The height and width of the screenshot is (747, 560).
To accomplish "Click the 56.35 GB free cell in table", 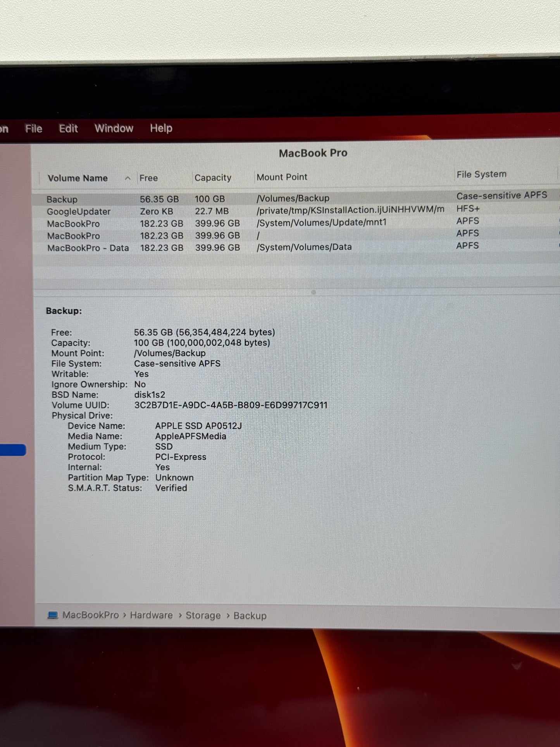I will [159, 199].
